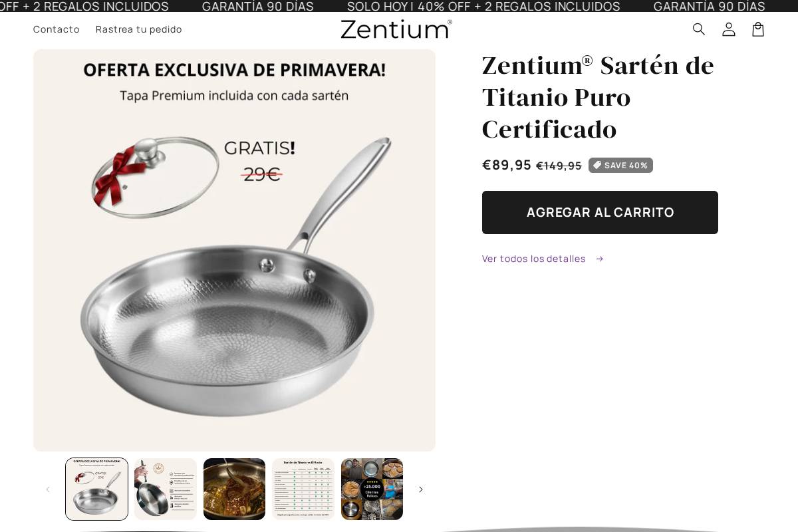The height and width of the screenshot is (532, 798).
Task: Open the Contacto menu item
Action: pos(57,29)
